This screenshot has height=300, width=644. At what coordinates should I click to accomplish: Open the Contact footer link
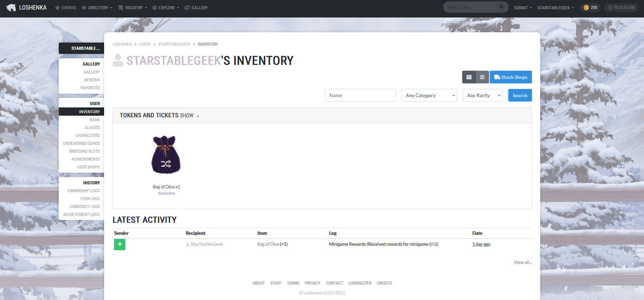[335, 283]
